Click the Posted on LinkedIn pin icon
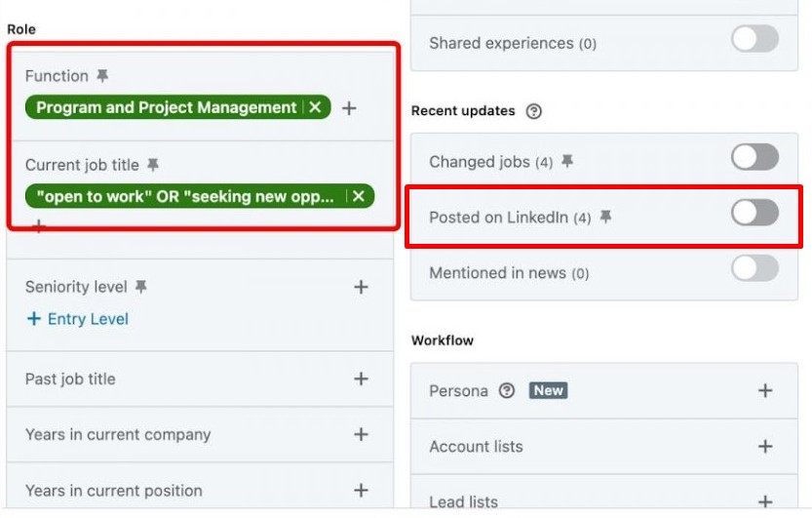The width and height of the screenshot is (812, 518). [605, 217]
